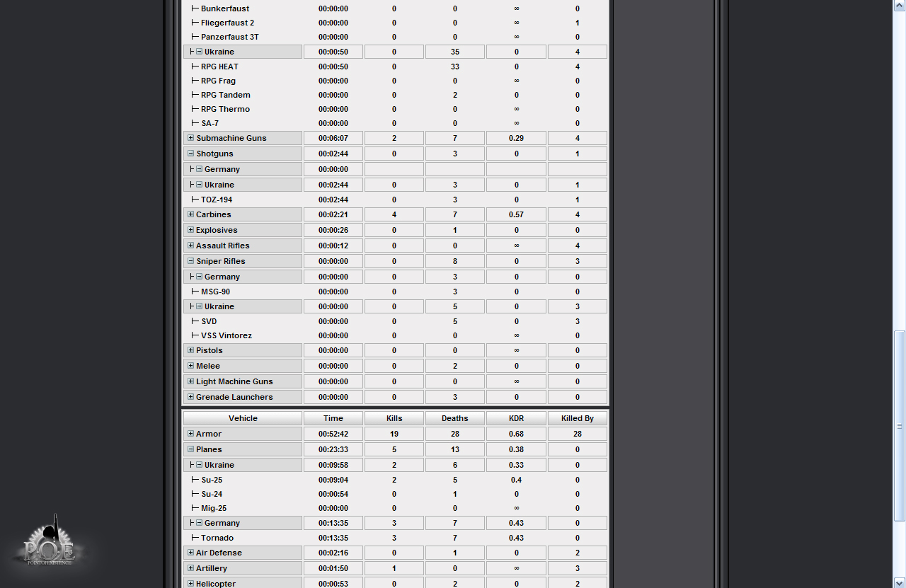This screenshot has height=588, width=906.
Task: Collapse the Planes vehicle category
Action: tap(191, 449)
